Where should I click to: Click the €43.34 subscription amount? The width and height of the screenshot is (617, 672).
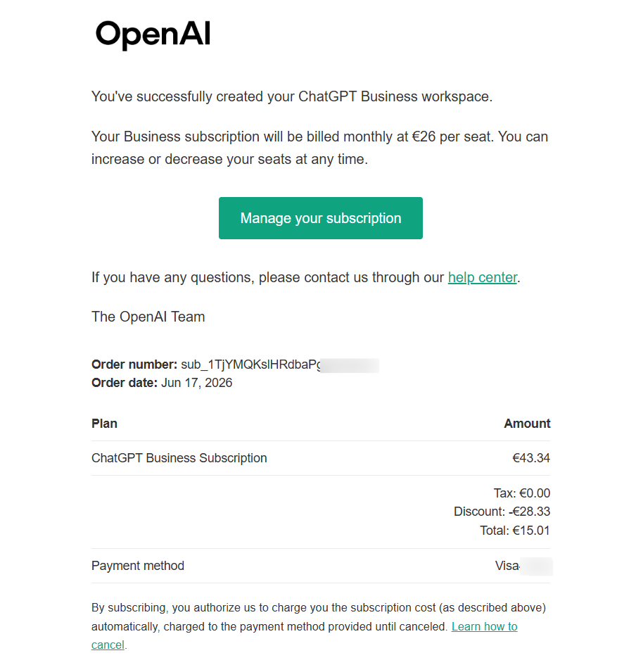point(531,458)
